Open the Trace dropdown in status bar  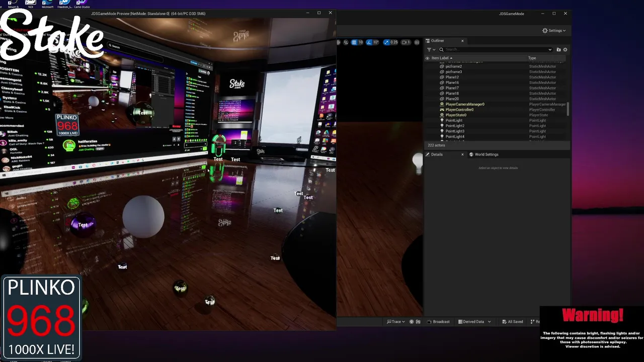coord(396,322)
